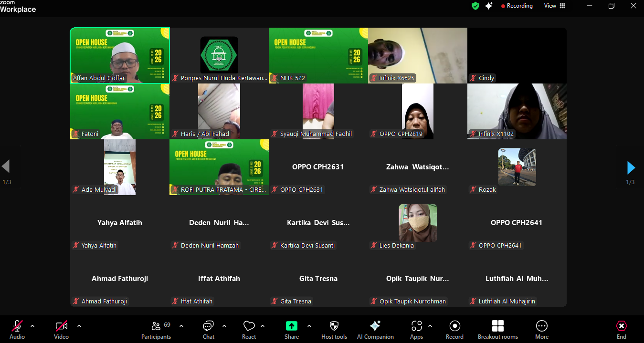The image size is (644, 343).
Task: Open the Apps menu
Action: click(x=417, y=330)
